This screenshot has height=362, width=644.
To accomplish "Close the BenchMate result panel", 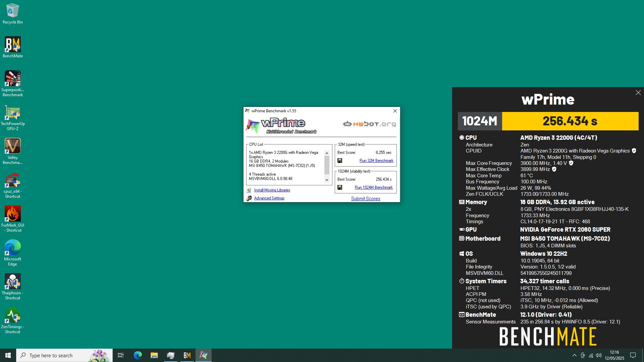I will point(638,93).
